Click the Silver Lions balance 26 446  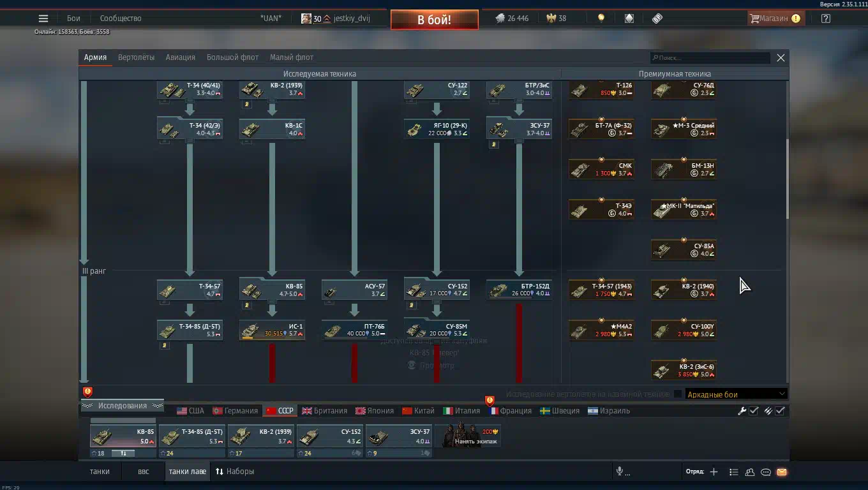tap(512, 19)
